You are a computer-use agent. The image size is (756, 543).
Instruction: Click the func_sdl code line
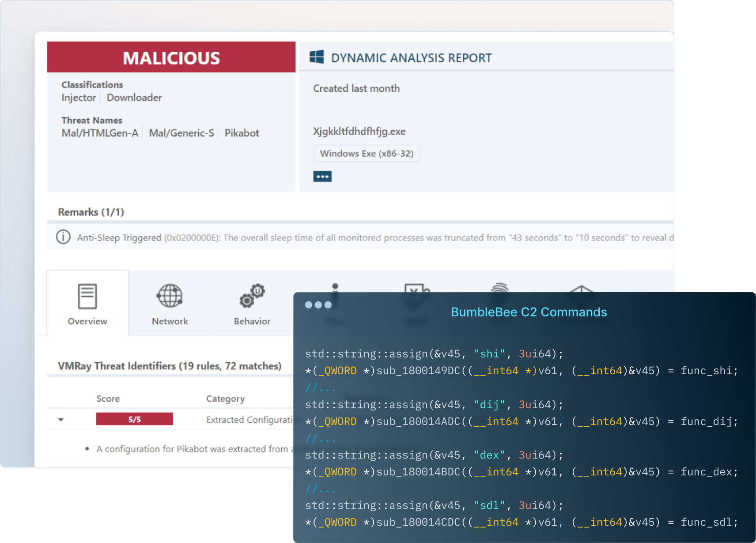pos(522,522)
